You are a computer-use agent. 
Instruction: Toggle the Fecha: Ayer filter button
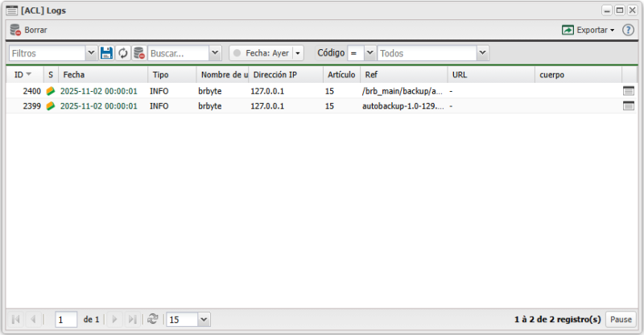click(x=261, y=53)
